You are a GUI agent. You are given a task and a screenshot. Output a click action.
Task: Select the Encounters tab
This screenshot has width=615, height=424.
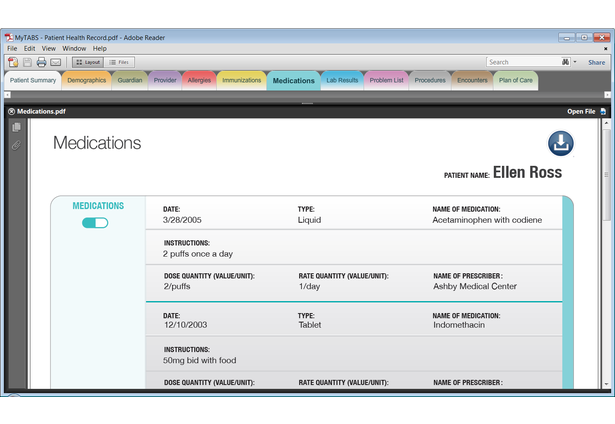coord(472,80)
